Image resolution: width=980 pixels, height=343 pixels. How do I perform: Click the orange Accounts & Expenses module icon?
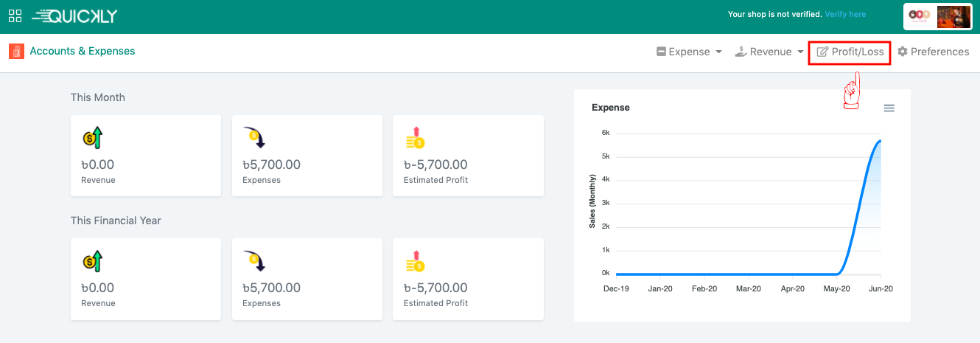point(16,52)
